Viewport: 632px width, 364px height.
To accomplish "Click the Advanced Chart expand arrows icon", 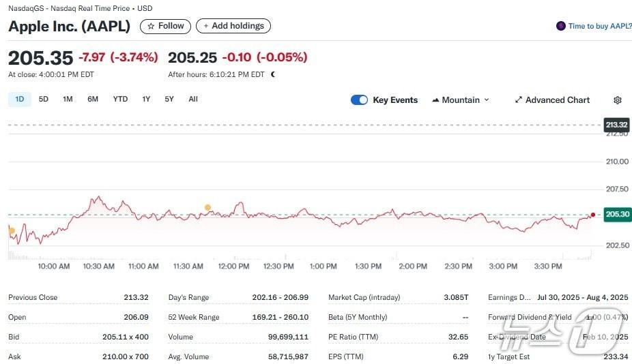I will (x=519, y=100).
